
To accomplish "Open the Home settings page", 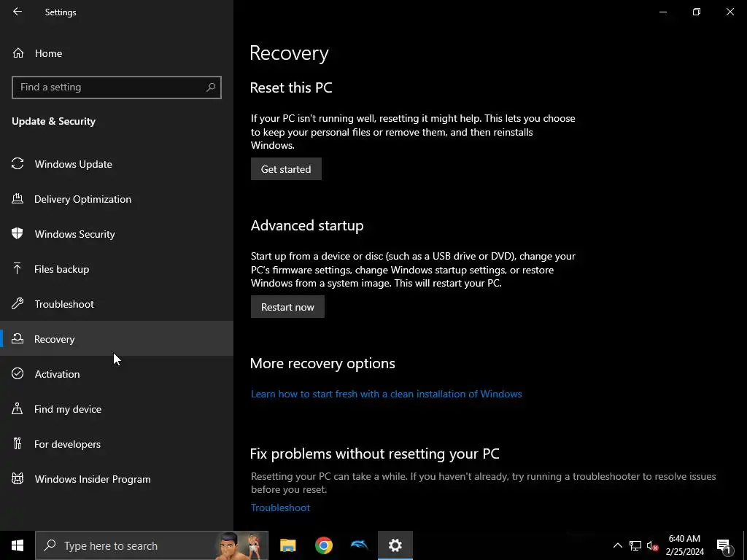I will [x=117, y=52].
